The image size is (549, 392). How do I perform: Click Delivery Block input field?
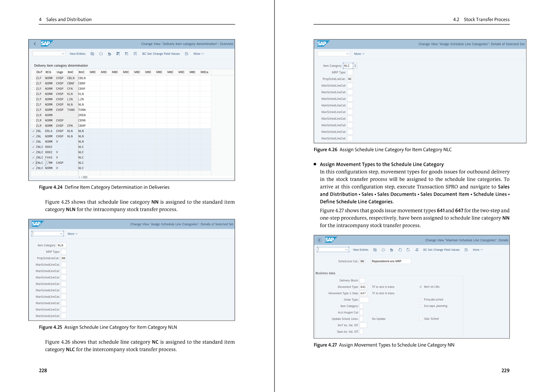(362, 280)
